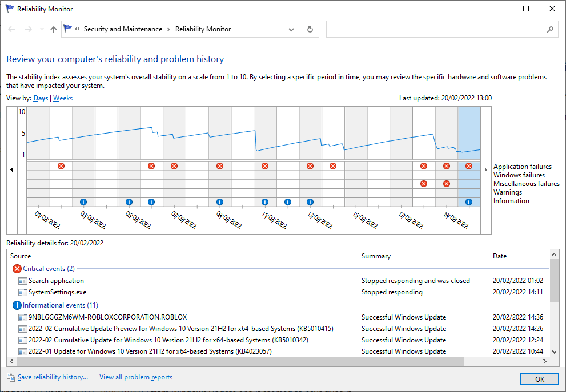
Task: Click the horizontal scrollbar in details list
Action: point(240,361)
